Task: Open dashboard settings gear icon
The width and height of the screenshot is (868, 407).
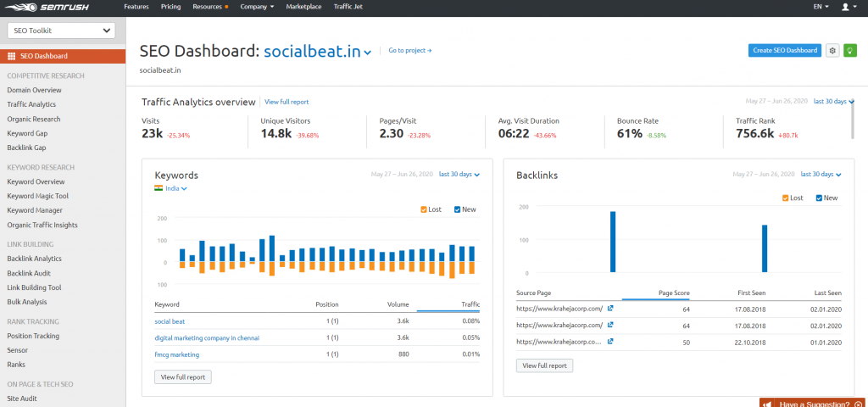Action: (x=832, y=50)
